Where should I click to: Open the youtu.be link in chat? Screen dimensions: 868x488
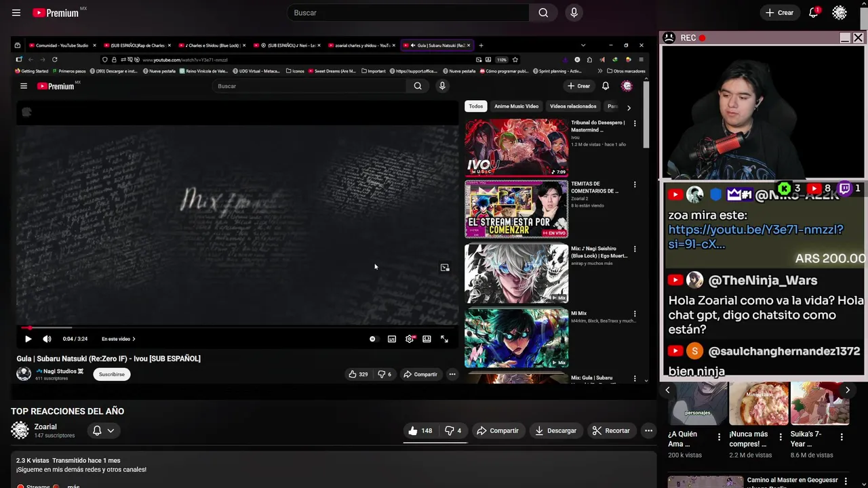755,237
